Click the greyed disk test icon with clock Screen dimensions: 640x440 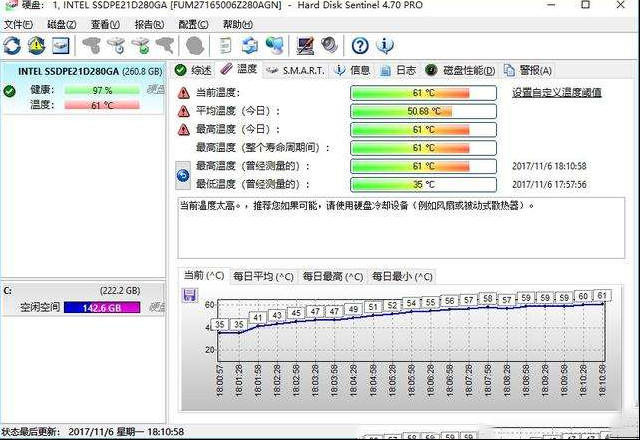click(x=116, y=45)
